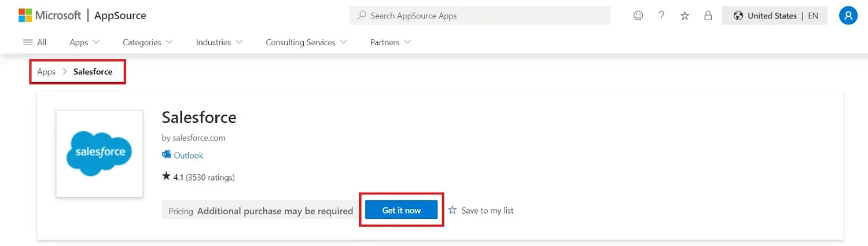The width and height of the screenshot is (868, 246).
Task: Expand the Industries dropdown menu
Action: click(x=219, y=42)
